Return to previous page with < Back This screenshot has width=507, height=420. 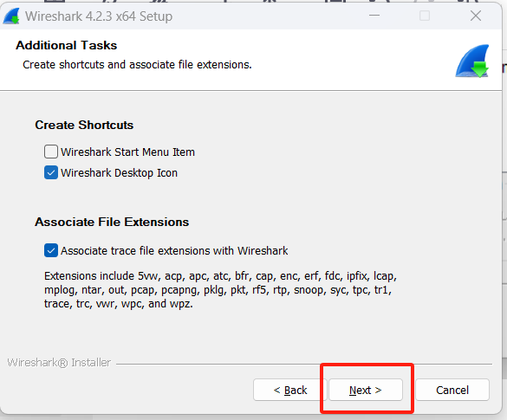tap(290, 390)
